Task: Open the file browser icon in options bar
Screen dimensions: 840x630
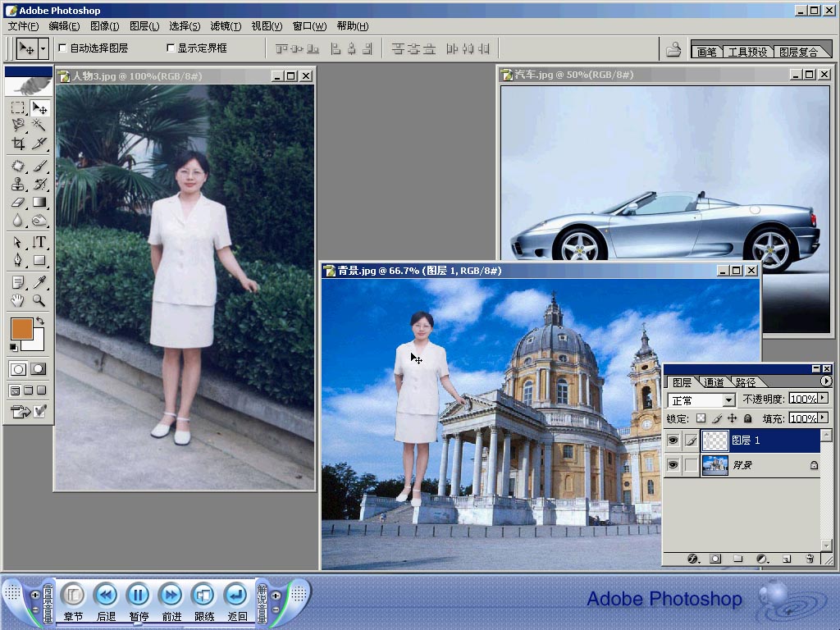Action: click(x=673, y=49)
